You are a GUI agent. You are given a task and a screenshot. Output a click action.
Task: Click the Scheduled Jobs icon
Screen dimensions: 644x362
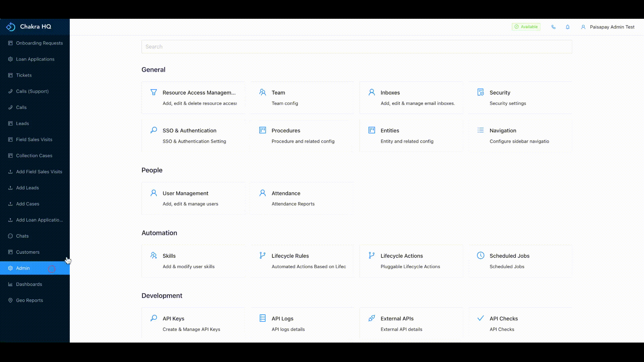(x=481, y=255)
